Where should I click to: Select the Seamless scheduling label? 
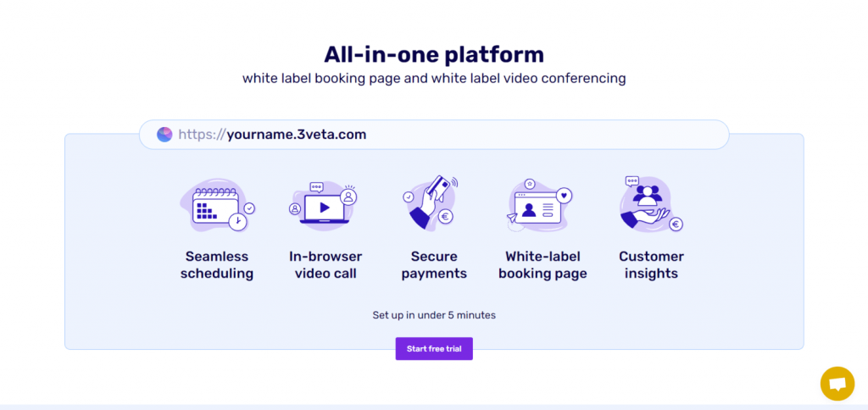pyautogui.click(x=217, y=265)
